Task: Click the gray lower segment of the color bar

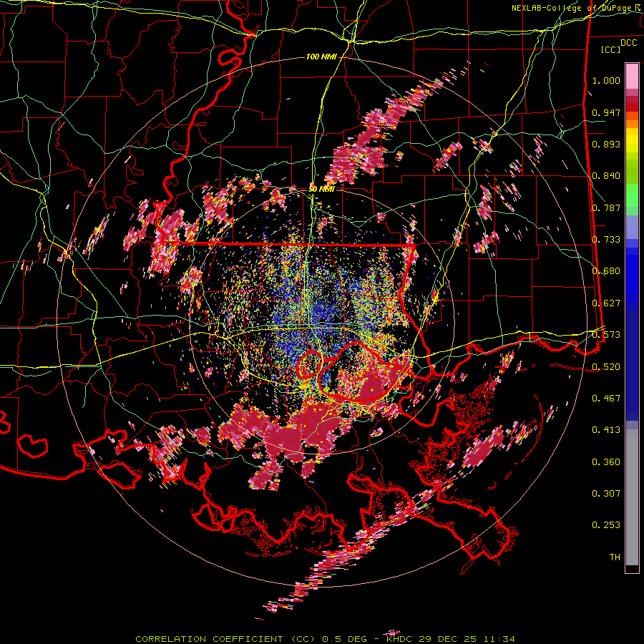Action: (632, 497)
